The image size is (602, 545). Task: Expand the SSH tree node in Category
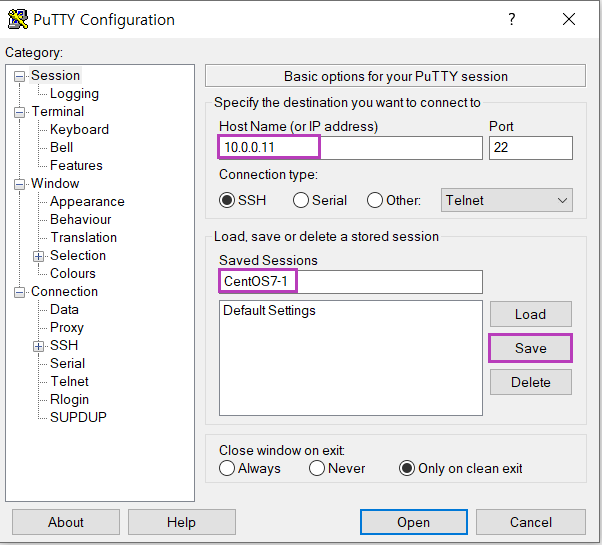click(x=38, y=347)
